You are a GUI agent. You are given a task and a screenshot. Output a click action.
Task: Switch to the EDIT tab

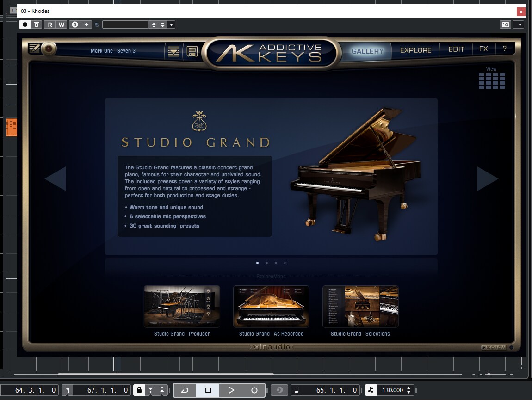(456, 49)
